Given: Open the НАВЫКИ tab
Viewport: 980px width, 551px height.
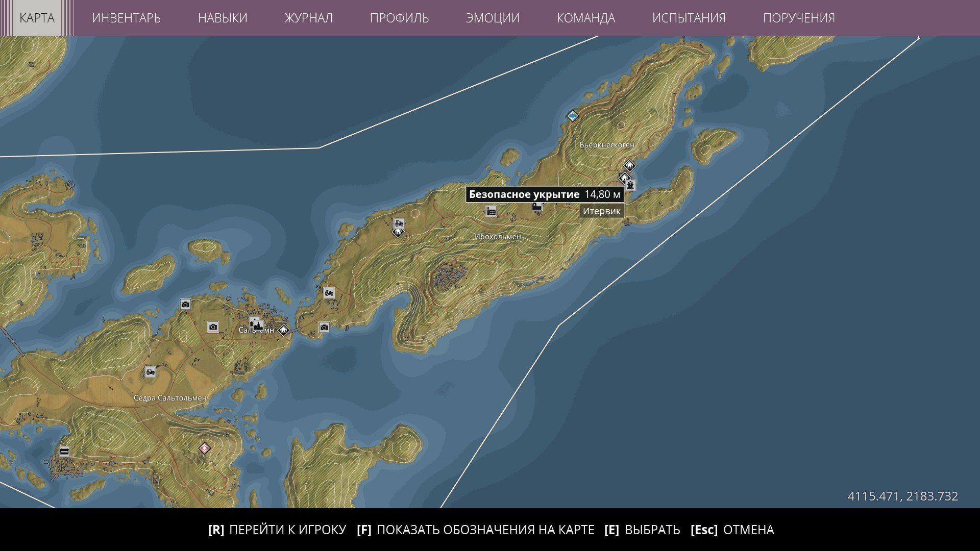Looking at the screenshot, I should 223,18.
